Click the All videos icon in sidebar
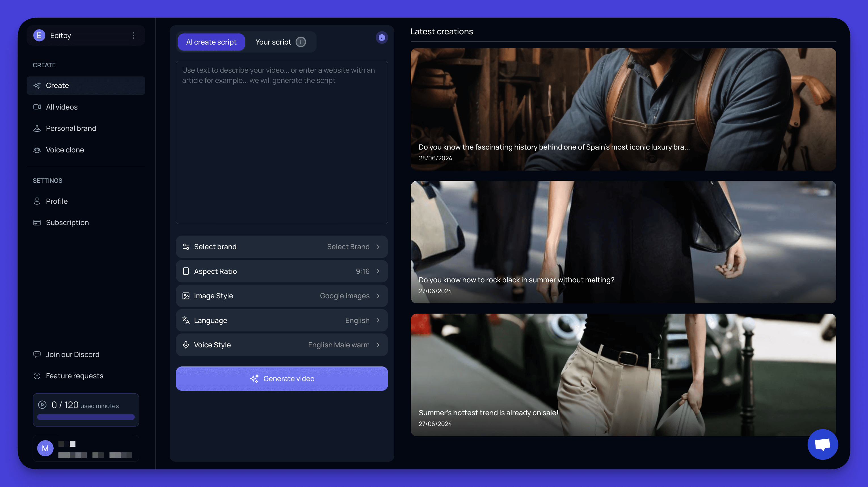Viewport: 868px width, 487px height. [x=37, y=107]
